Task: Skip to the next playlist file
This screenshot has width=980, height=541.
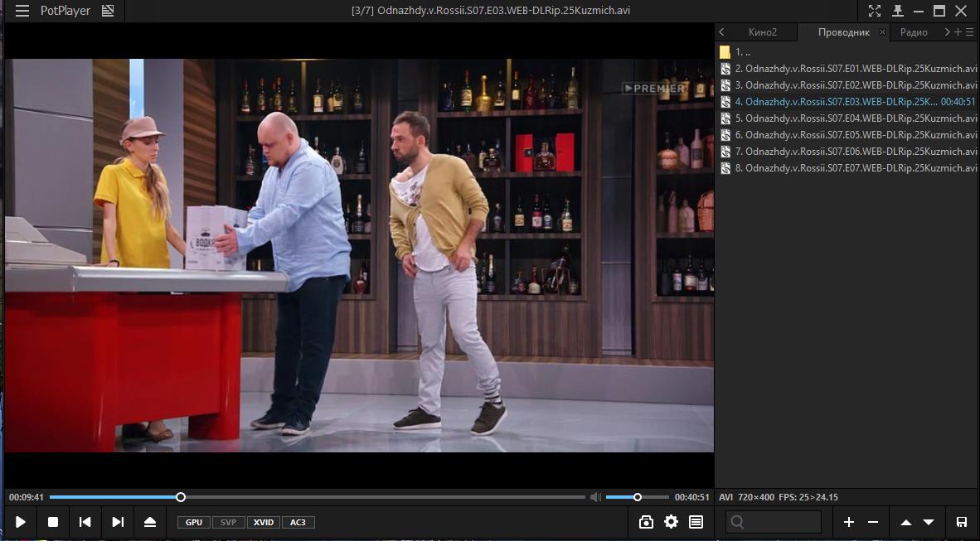Action: tap(118, 522)
